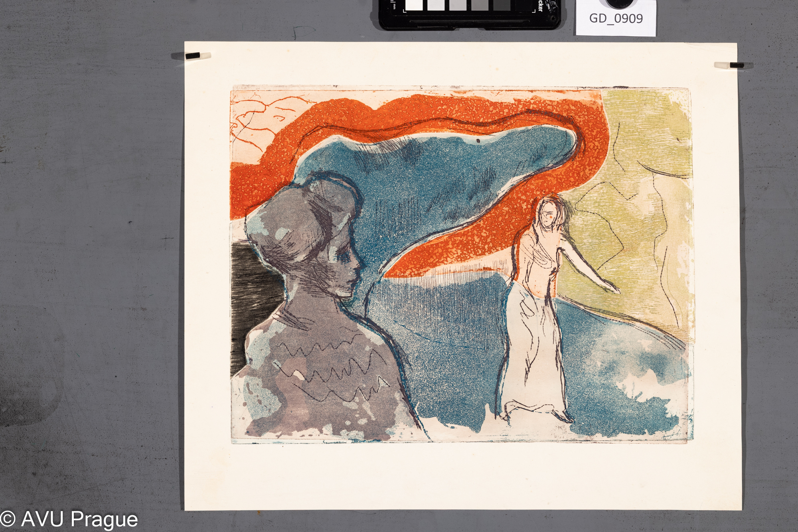The width and height of the screenshot is (798, 532).
Task: Select the middle gray calibration patch
Action: 457,4
